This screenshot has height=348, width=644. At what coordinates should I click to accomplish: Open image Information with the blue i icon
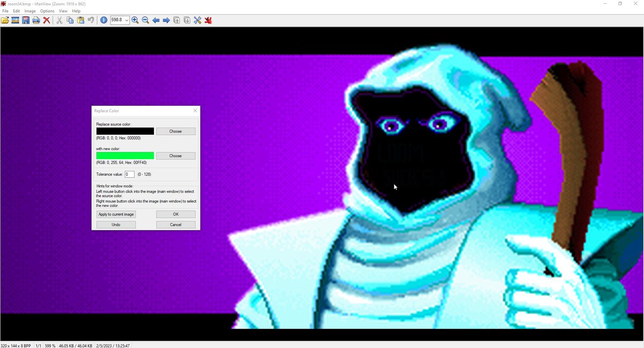click(104, 20)
